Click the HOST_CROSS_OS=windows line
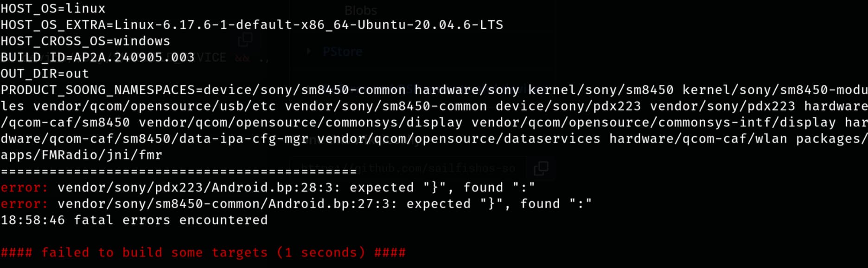868x268 pixels. (x=85, y=41)
